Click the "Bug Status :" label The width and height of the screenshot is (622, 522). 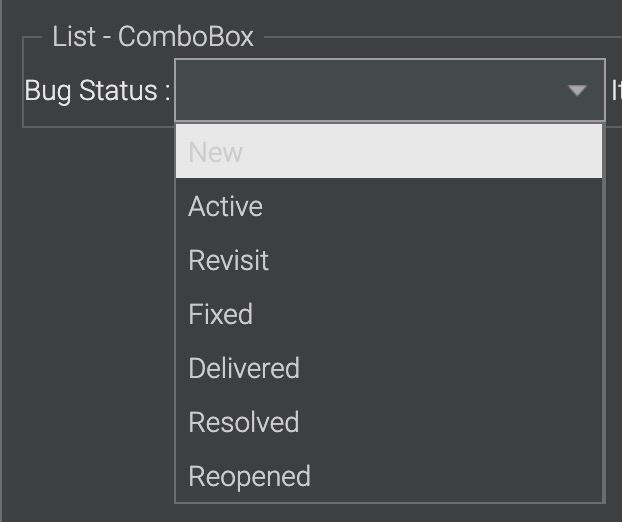(97, 91)
